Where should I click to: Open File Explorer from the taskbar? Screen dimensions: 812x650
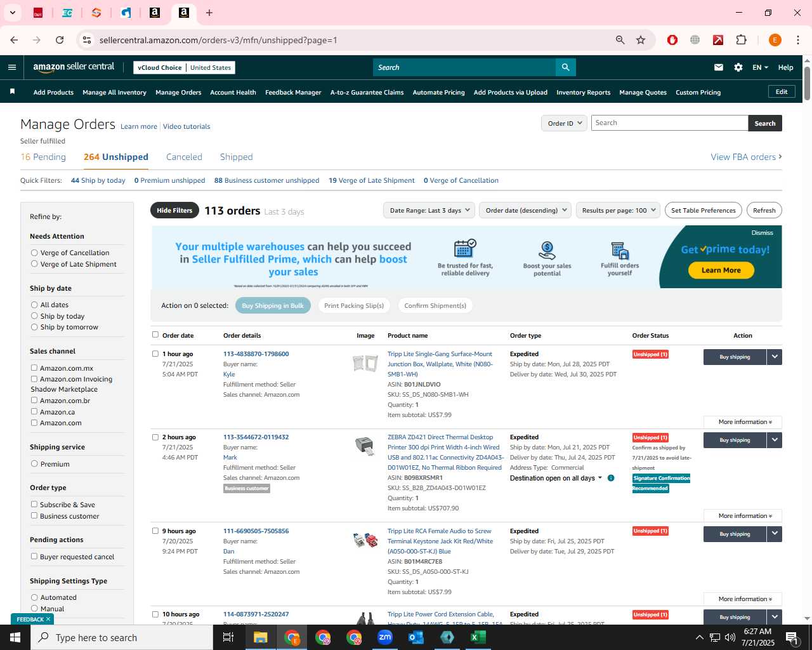point(261,637)
